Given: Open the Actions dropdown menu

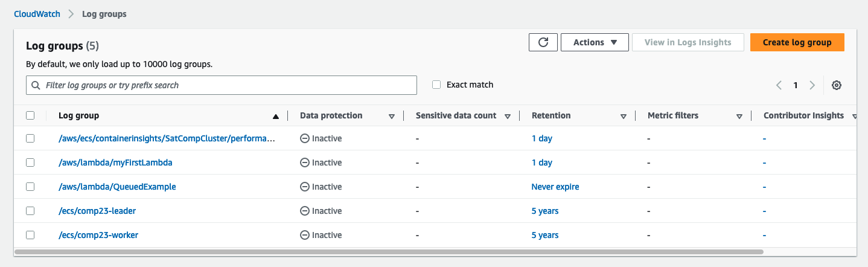Looking at the screenshot, I should (x=595, y=42).
